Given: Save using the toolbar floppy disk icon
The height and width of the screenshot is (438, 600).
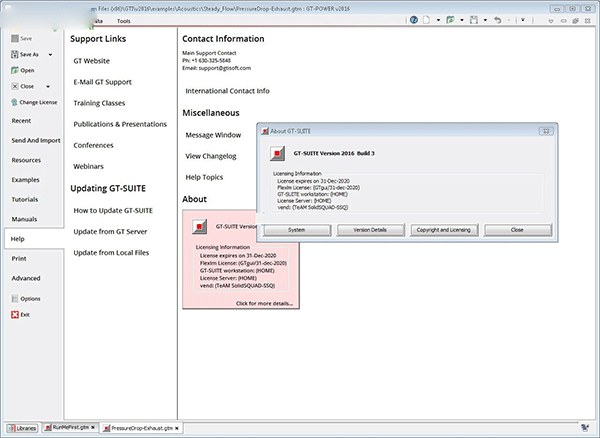Looking at the screenshot, I should (x=474, y=20).
